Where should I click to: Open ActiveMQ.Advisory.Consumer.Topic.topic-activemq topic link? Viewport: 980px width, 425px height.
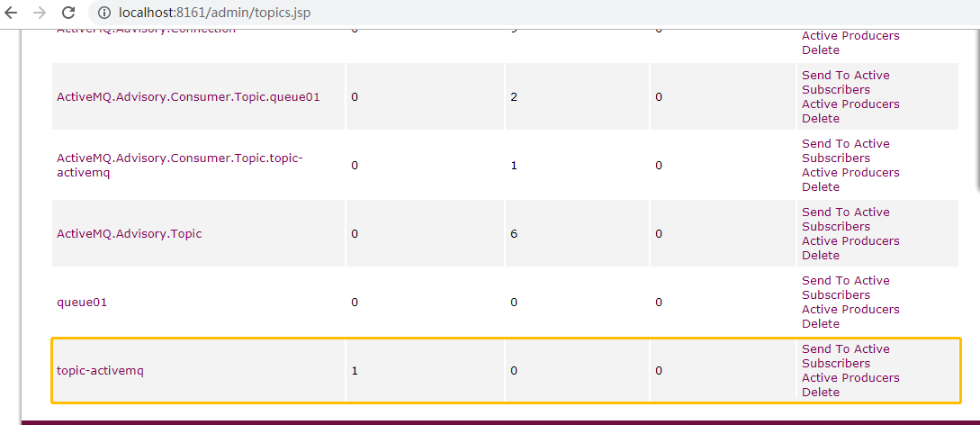click(180, 166)
